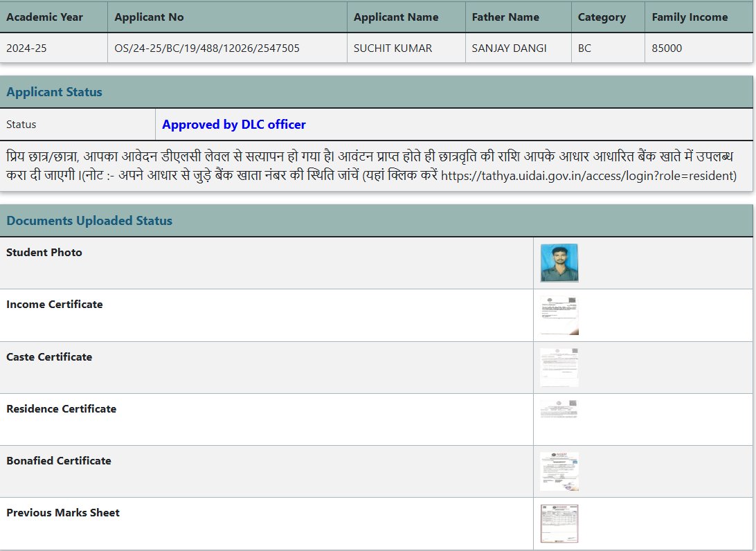The image size is (756, 551).
Task: Click the Category column header
Action: click(602, 17)
